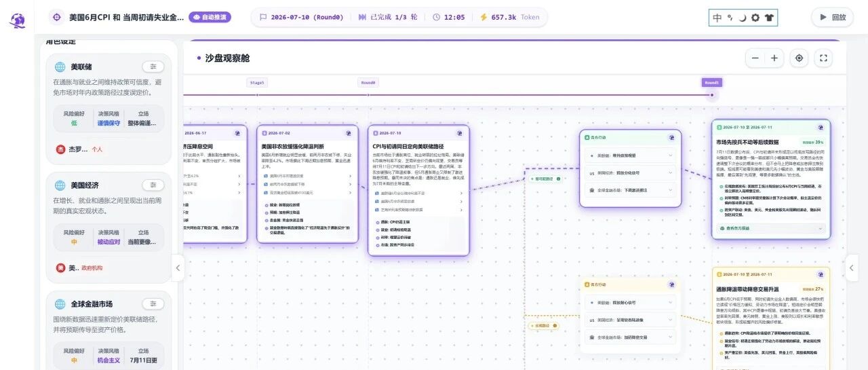
Task: Click the green 最可能路径 path label
Action: pos(545,179)
